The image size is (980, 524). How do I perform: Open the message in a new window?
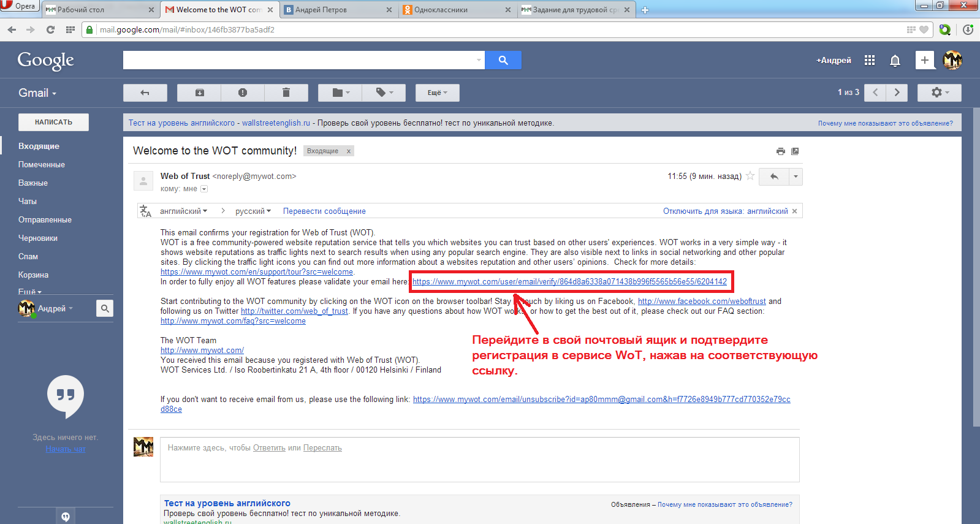click(x=795, y=151)
